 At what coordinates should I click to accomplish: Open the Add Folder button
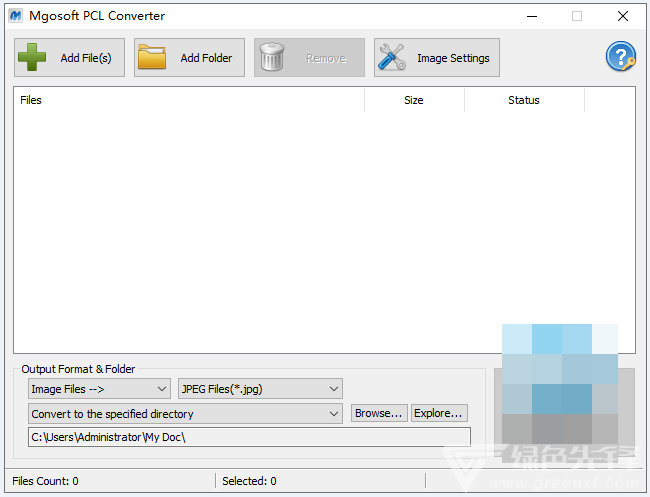coord(189,58)
